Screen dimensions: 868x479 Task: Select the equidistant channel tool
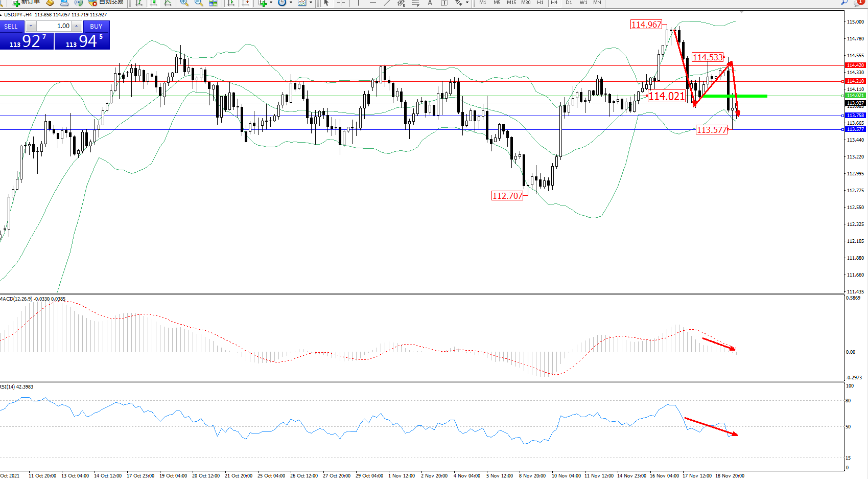pos(402,3)
